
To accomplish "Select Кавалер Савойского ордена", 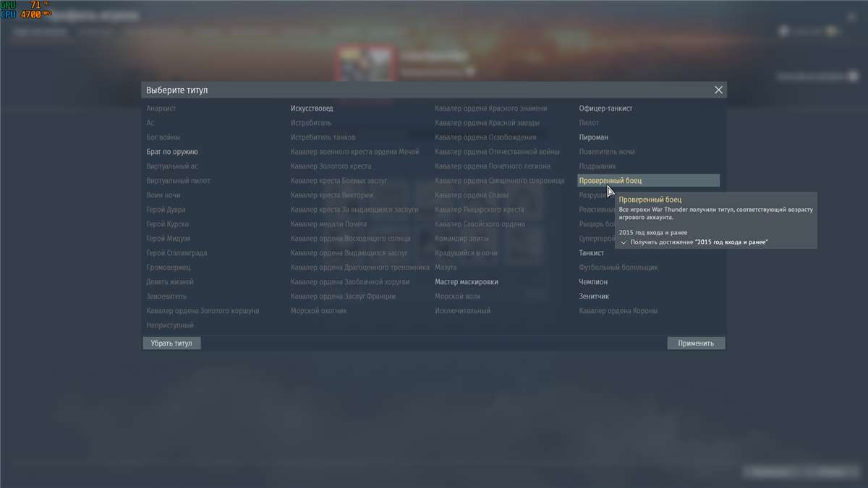I will pyautogui.click(x=480, y=224).
